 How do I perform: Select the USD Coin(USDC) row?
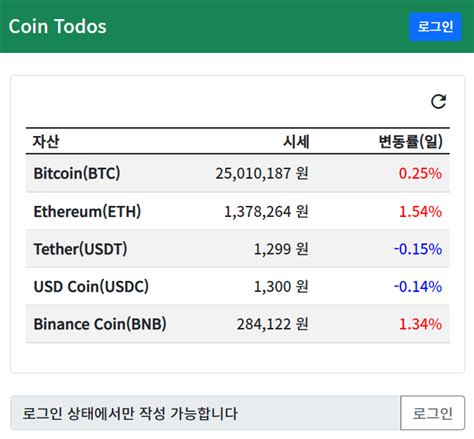click(x=238, y=286)
